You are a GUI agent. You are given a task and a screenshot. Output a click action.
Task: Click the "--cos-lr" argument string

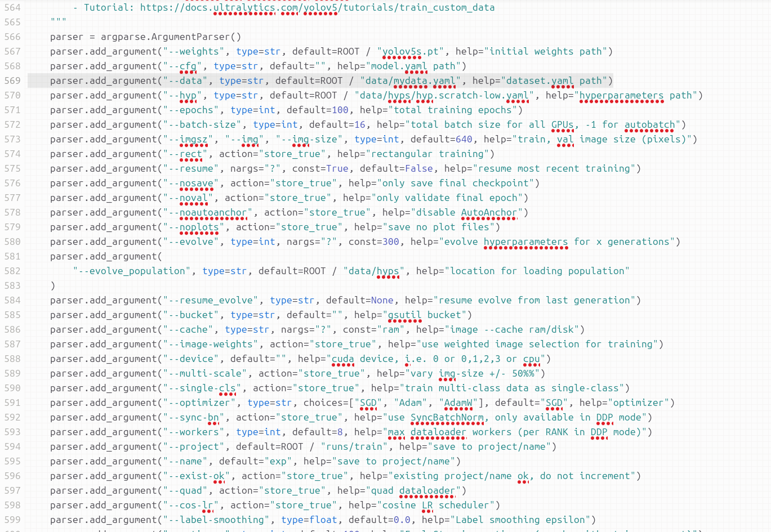click(191, 505)
